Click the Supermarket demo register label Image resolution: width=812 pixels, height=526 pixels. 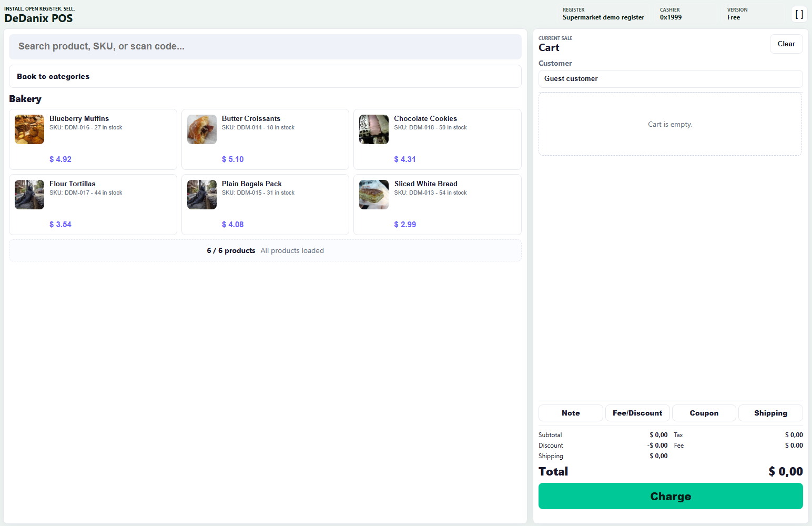pos(603,17)
